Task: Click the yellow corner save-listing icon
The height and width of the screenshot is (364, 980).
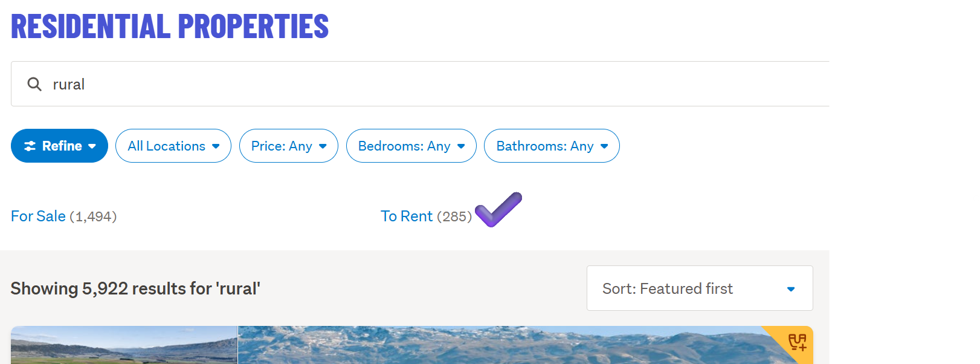Action: (x=797, y=342)
